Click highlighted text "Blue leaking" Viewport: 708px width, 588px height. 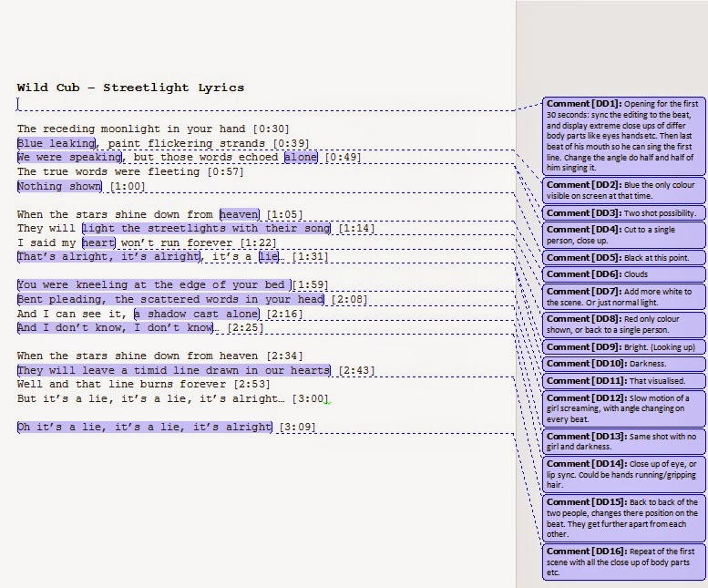tap(56, 144)
